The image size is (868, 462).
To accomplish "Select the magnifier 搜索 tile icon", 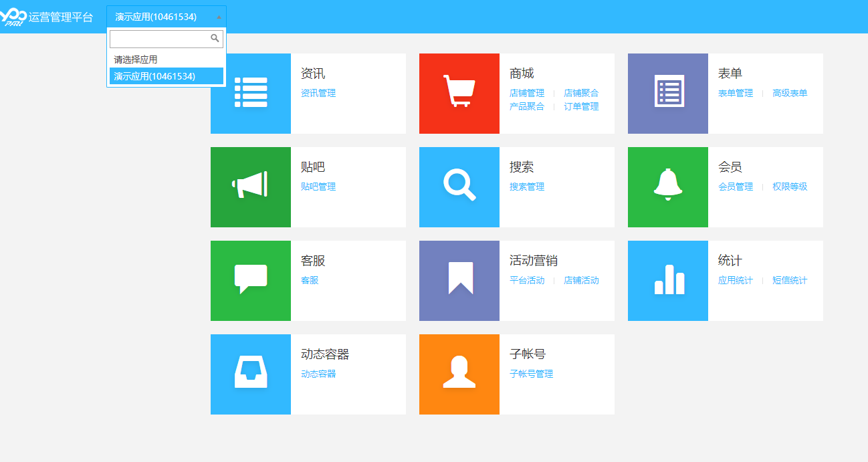I will click(459, 187).
